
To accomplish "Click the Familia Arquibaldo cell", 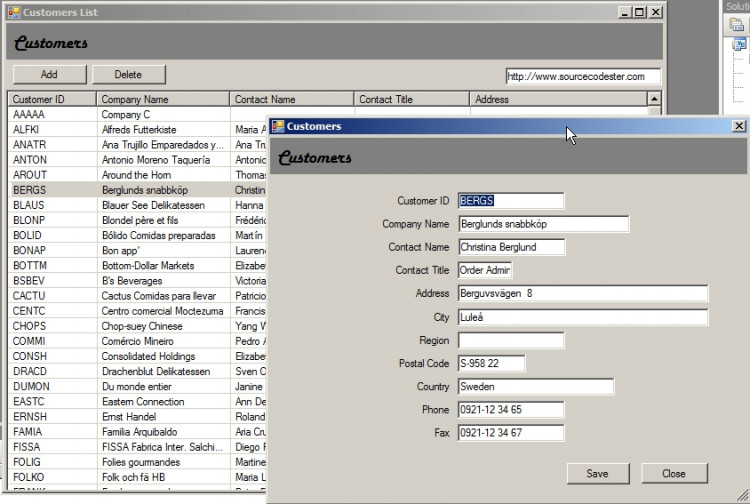I will tap(164, 432).
